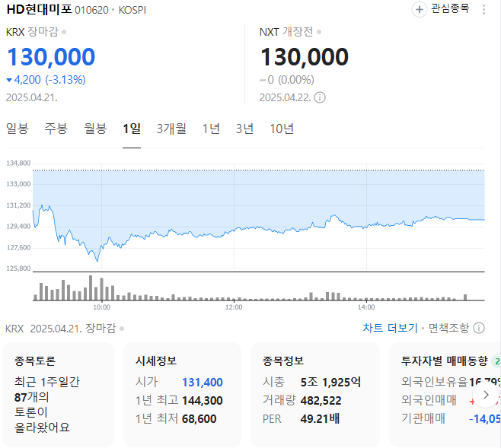Open the 종목토론 card
Screen dimensions: 501x448
tap(58, 395)
